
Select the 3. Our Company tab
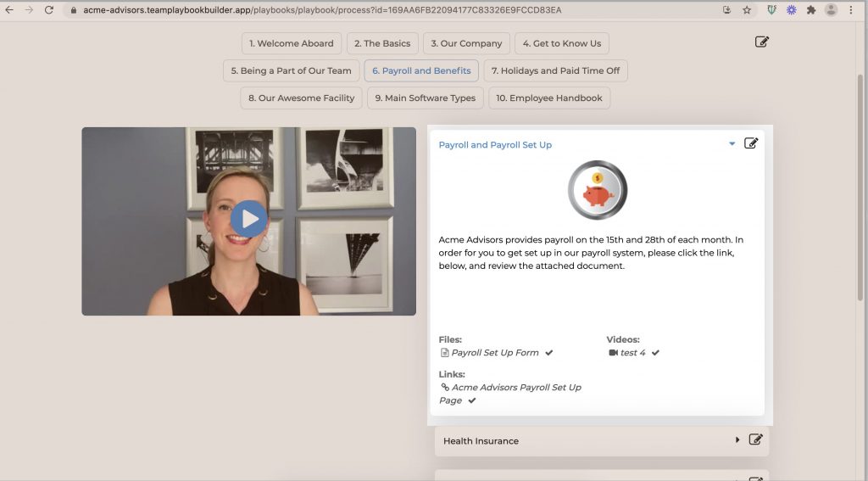[x=467, y=43]
